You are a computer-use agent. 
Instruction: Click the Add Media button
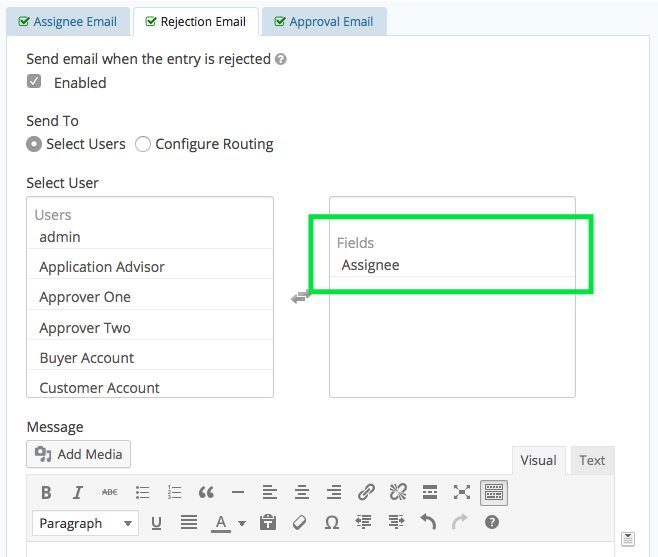[x=79, y=454]
